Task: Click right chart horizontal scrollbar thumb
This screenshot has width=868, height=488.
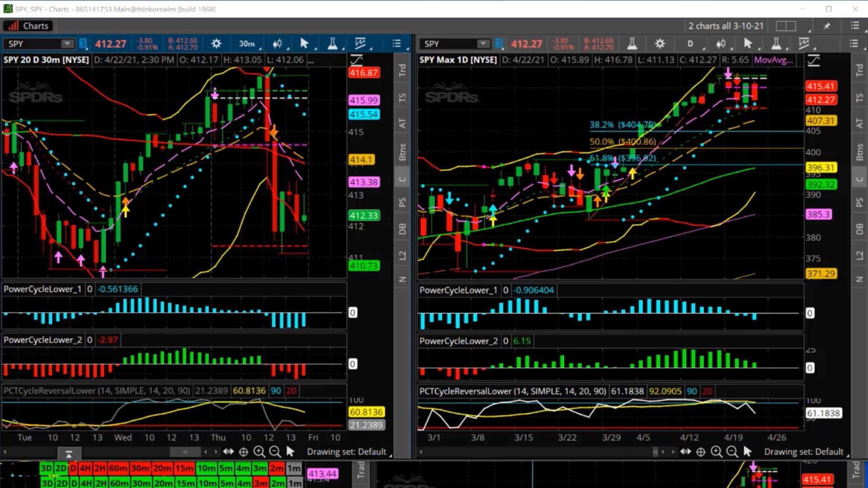Action: coord(656,452)
